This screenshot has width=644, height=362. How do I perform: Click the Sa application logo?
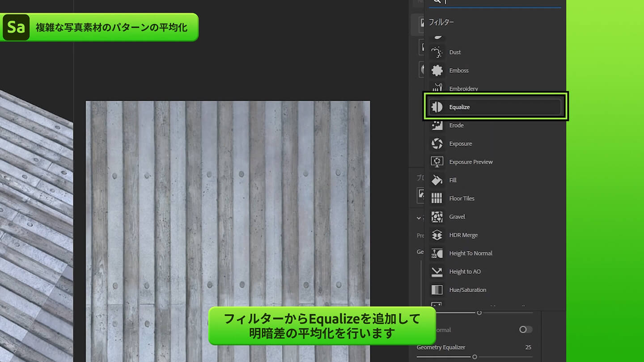[16, 27]
